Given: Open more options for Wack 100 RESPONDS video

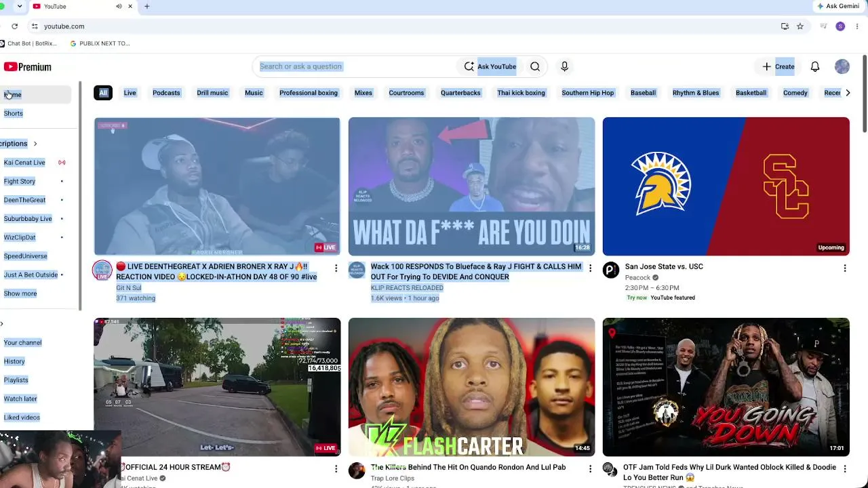Looking at the screenshot, I should pyautogui.click(x=590, y=268).
